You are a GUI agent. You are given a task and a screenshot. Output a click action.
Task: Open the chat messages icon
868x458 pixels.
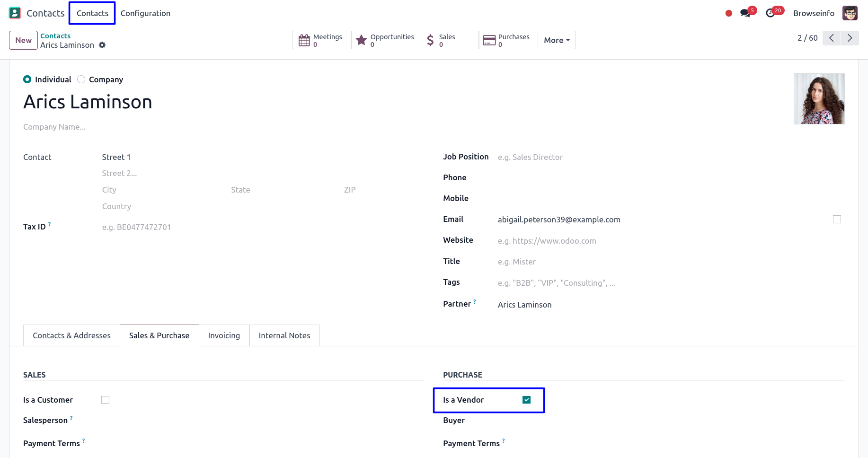pyautogui.click(x=746, y=13)
